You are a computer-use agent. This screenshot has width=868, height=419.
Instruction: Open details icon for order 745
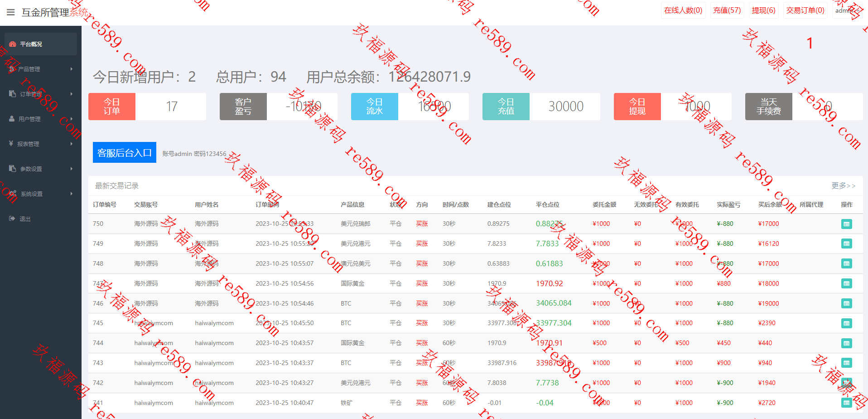846,323
